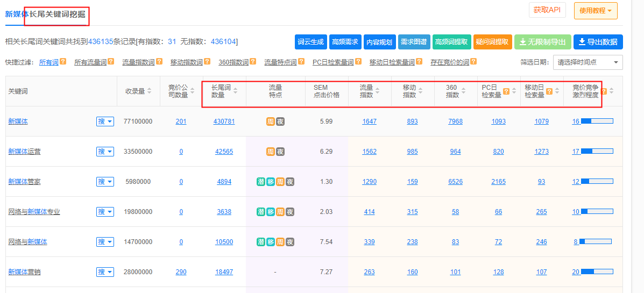Click 高频词提取 button
This screenshot has width=644, height=293.
click(x=451, y=42)
